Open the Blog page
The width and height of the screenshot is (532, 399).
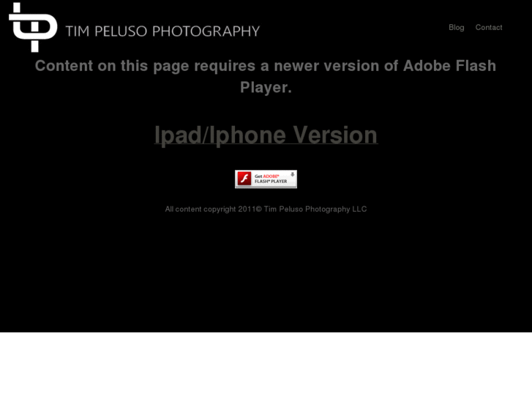pos(457,28)
